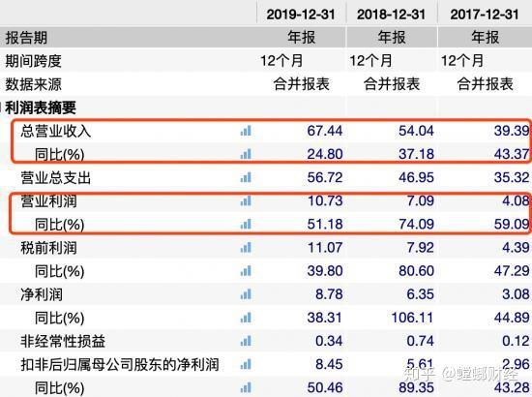Select revenue growth value 43.37
Image resolution: width=532 pixels, height=397 pixels.
[x=512, y=154]
